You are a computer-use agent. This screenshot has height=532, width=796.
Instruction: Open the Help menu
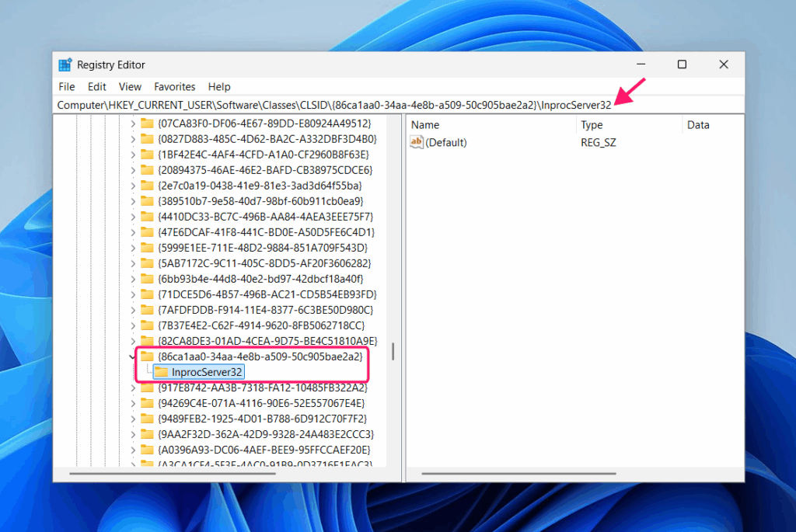point(219,87)
